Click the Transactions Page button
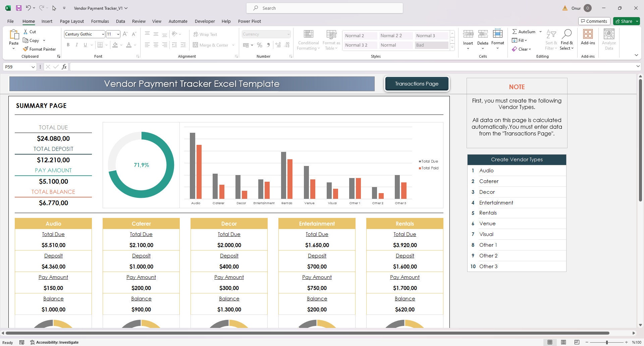Viewport: 644px width, 346px height. 417,84
